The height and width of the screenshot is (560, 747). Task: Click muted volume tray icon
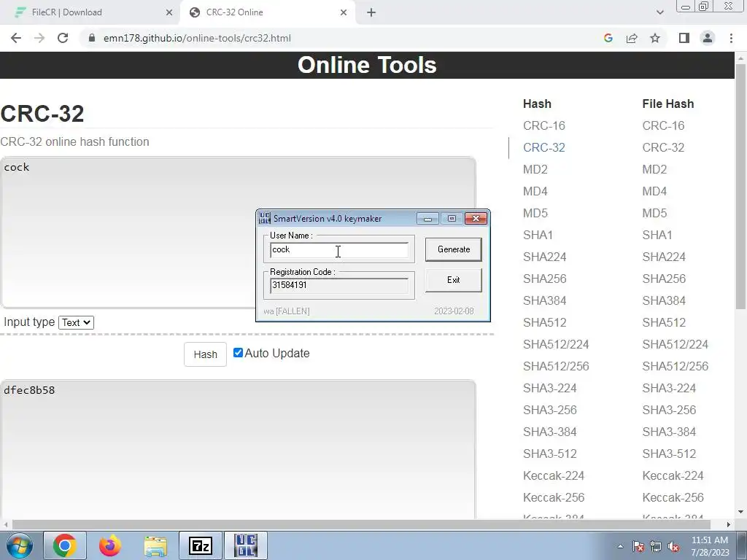point(673,547)
